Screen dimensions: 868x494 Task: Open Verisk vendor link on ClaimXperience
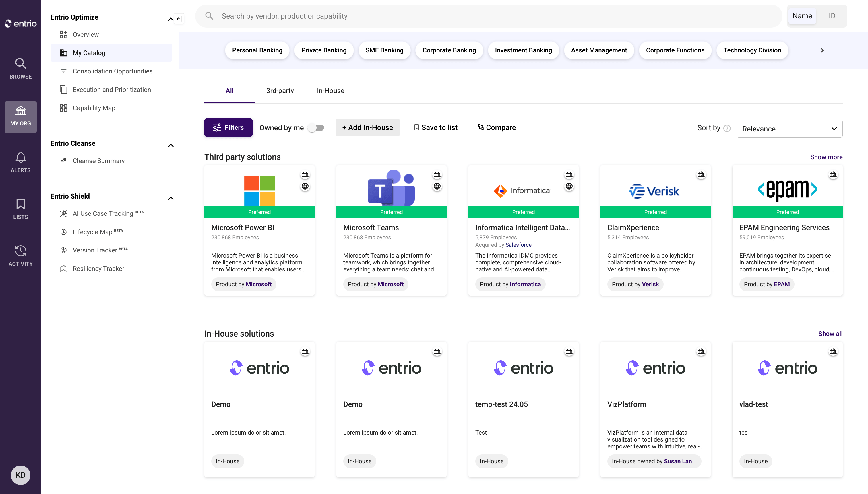point(650,284)
